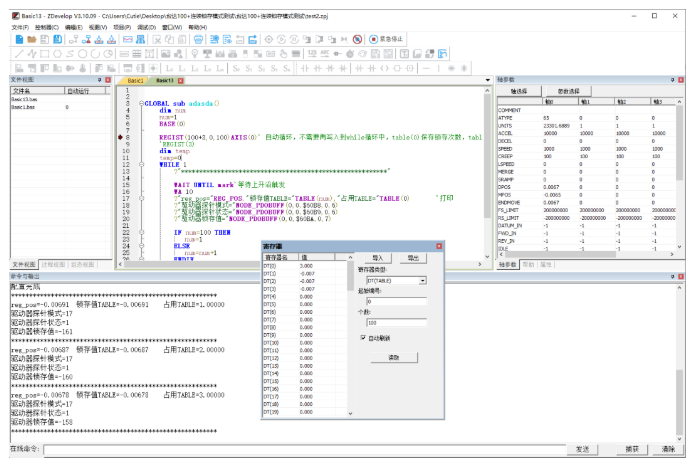
Task: Click the 在线命令 online command input
Action: (305, 450)
